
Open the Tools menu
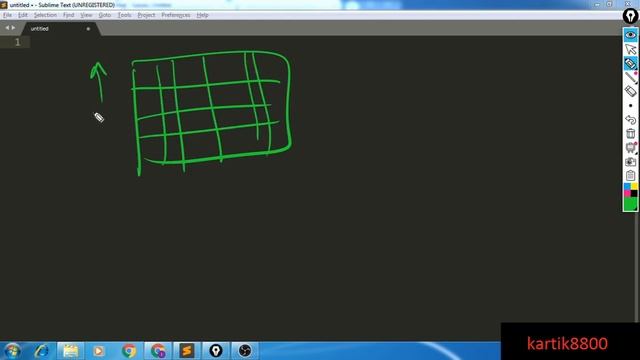coord(124,15)
